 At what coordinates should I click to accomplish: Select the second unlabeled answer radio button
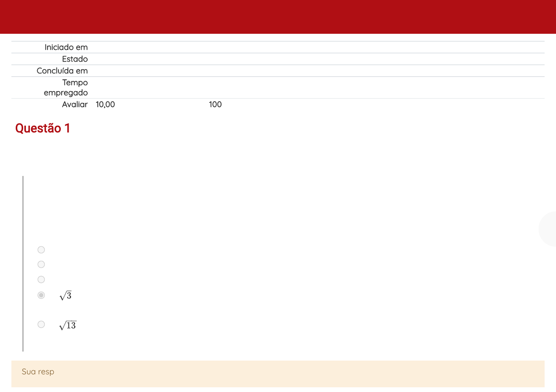[x=41, y=264]
